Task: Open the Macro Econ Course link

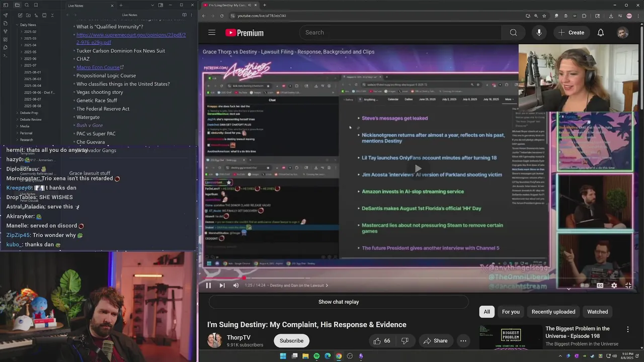Action: (100, 67)
